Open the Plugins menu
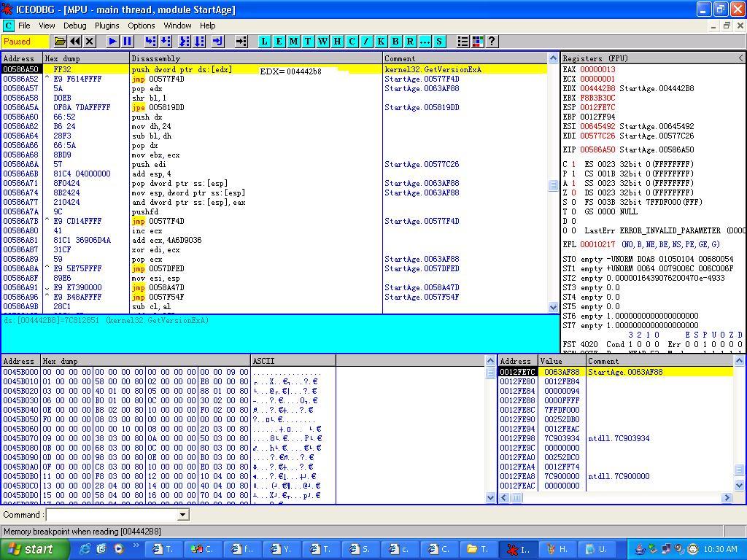The width and height of the screenshot is (747, 560). click(x=107, y=26)
